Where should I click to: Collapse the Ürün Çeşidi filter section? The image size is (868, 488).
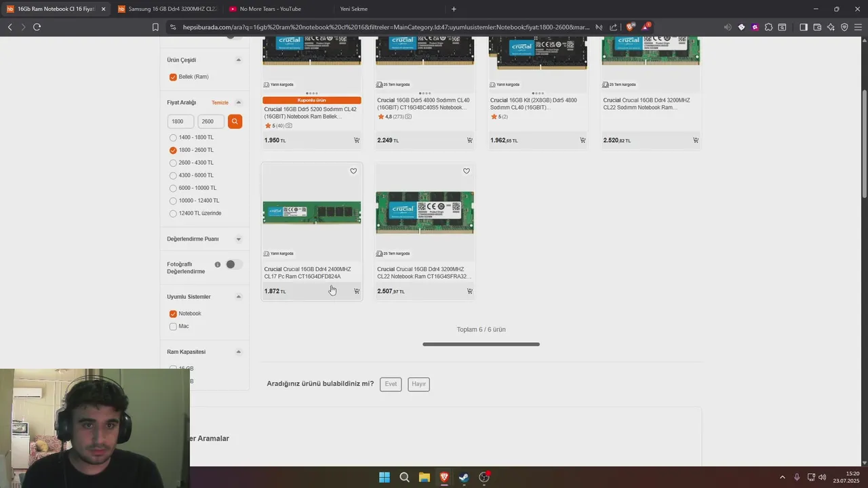pyautogui.click(x=238, y=60)
